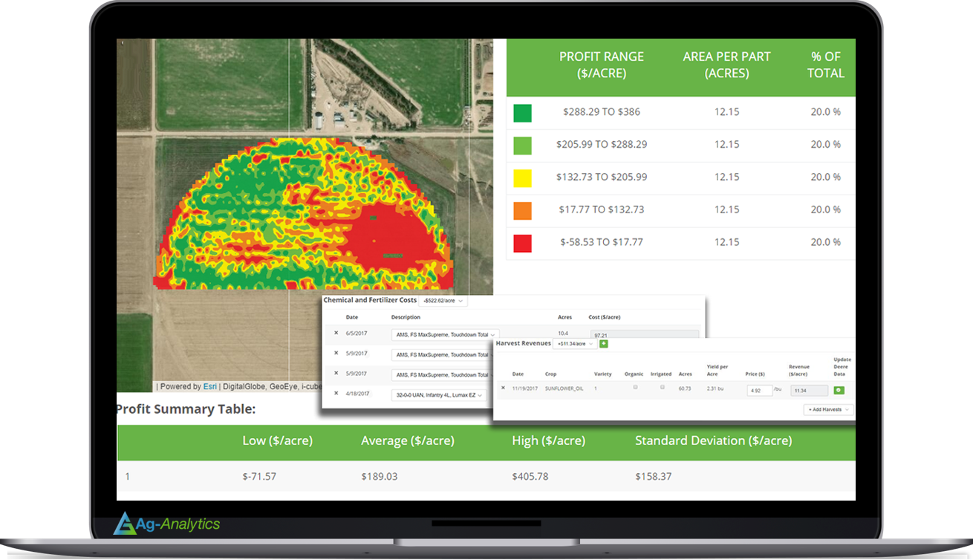Viewport: 973px width, 560px height.
Task: Click the dark green $288.29 to $386 swatch
Action: (x=522, y=112)
